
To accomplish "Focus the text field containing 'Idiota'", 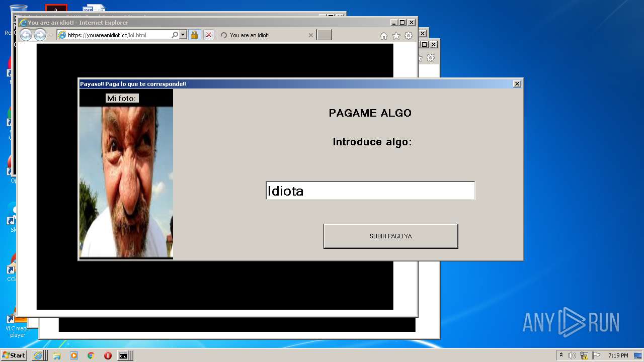I will [x=370, y=191].
